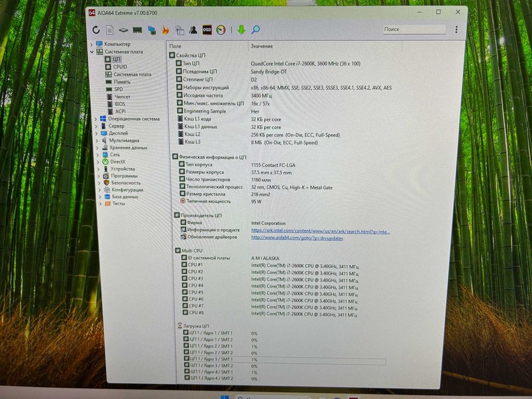Expand the Сервер node arrow
The image size is (532, 399).
pos(96,126)
